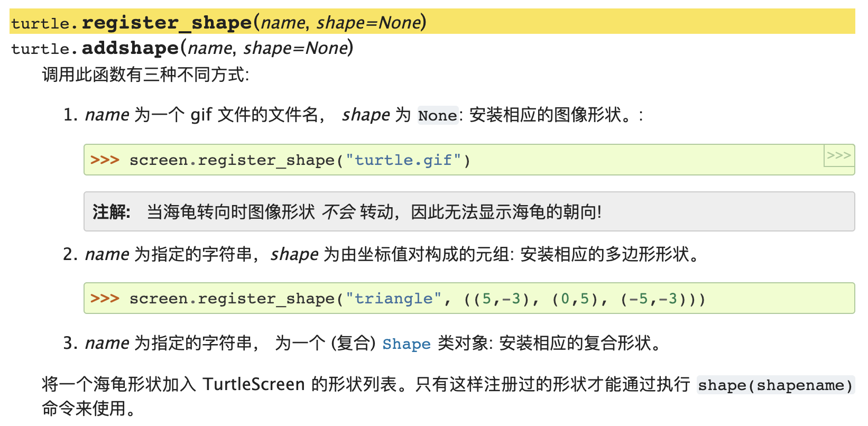
Task: Click the sentence 调用此函数有三种不同方式
Action: [x=144, y=75]
